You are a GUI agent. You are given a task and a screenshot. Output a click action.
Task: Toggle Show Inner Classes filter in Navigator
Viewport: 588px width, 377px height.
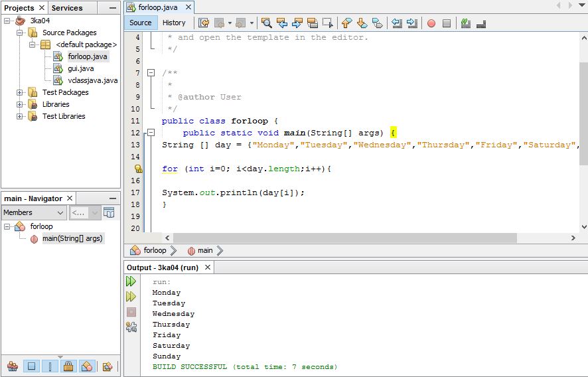click(x=87, y=366)
